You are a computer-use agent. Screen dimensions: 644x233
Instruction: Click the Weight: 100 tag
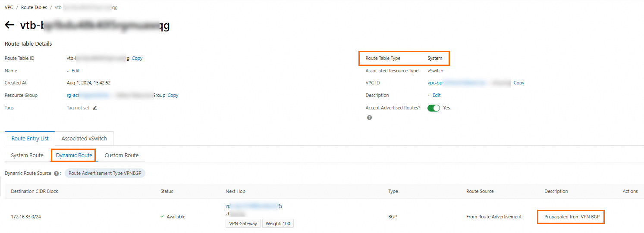[x=278, y=224]
